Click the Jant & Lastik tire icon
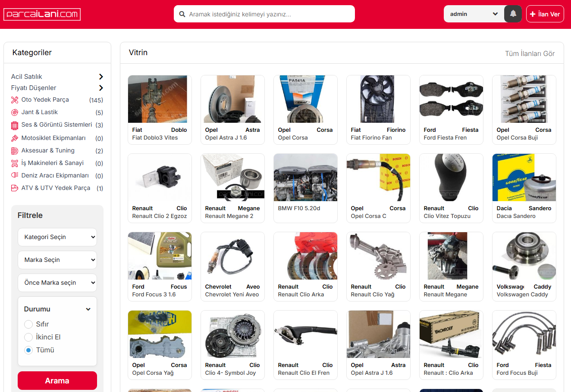 (x=15, y=112)
